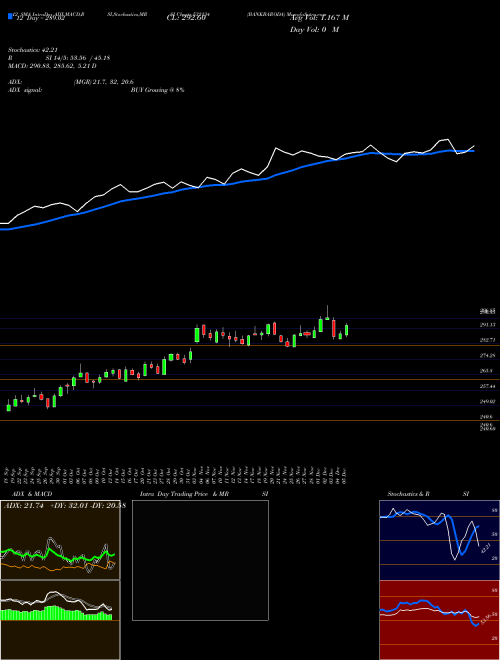Click inside the empty intraday trading chart box

[x=200, y=560]
